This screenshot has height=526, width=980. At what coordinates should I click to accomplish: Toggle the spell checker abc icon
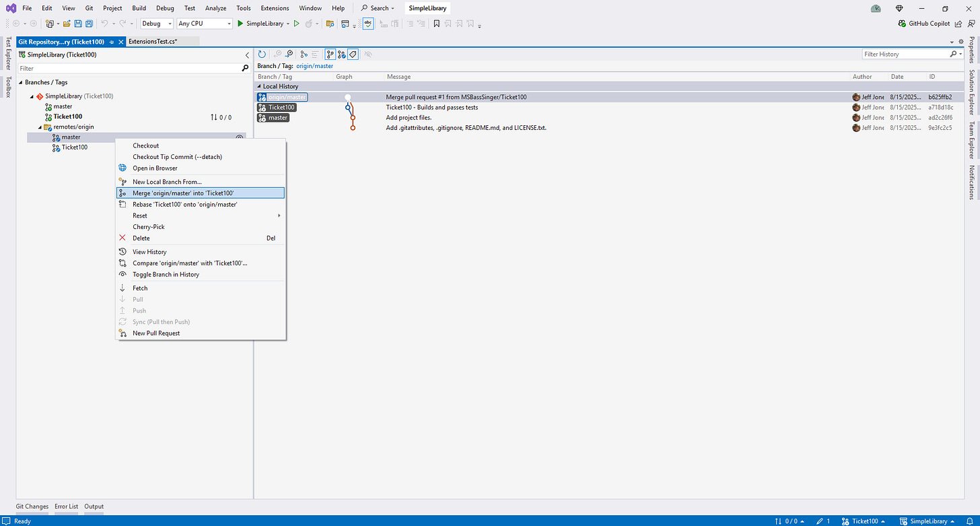[368, 24]
